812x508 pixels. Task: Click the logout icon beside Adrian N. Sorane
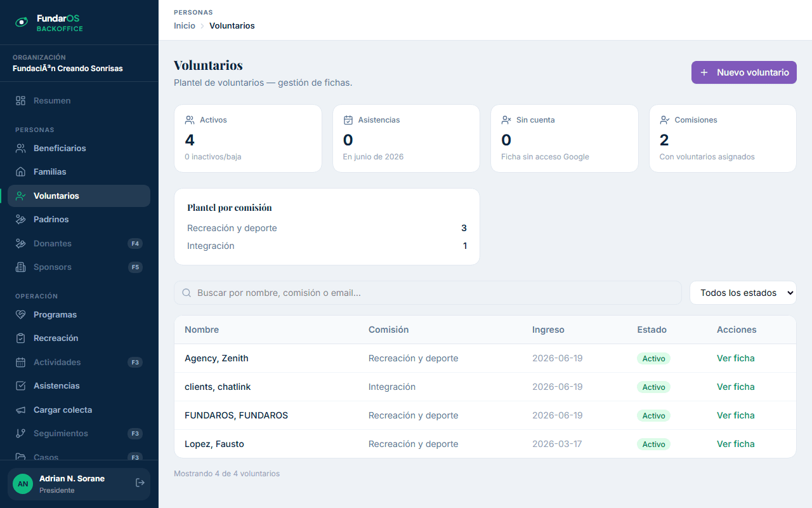pos(140,483)
